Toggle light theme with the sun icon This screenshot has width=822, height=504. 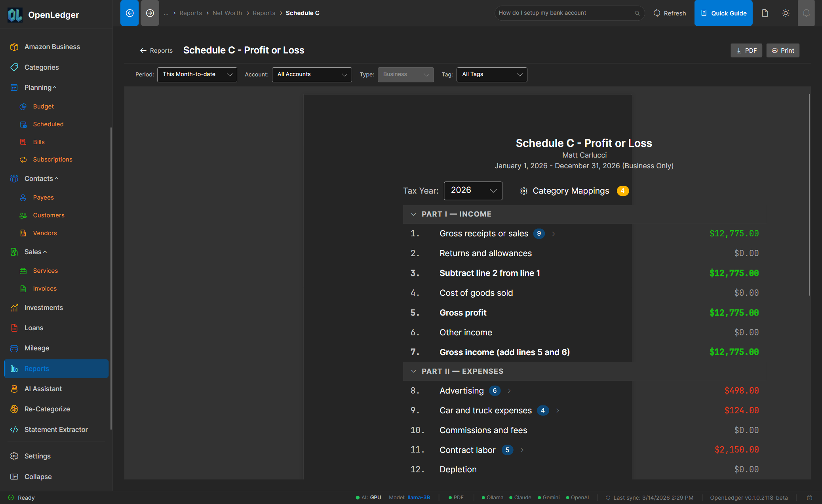pos(786,13)
